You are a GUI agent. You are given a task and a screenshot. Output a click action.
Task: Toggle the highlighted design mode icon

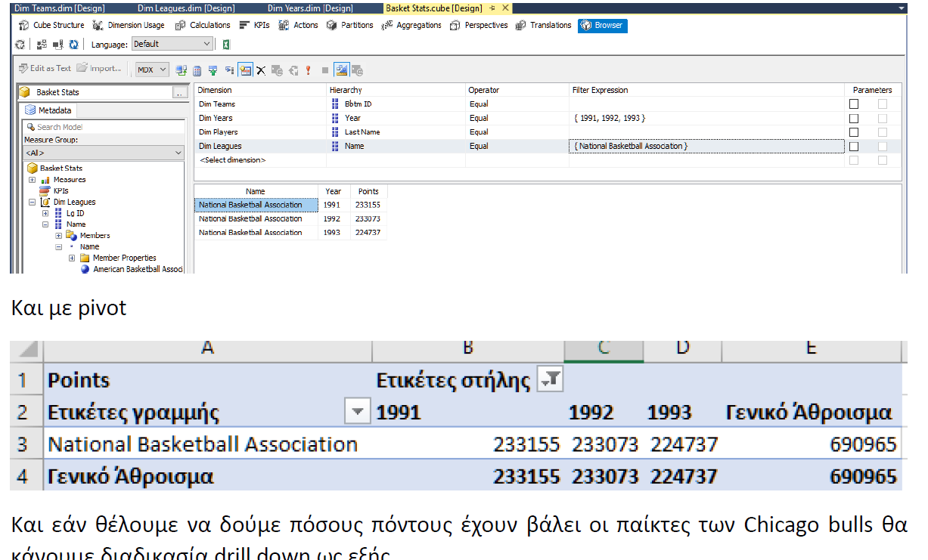click(341, 70)
